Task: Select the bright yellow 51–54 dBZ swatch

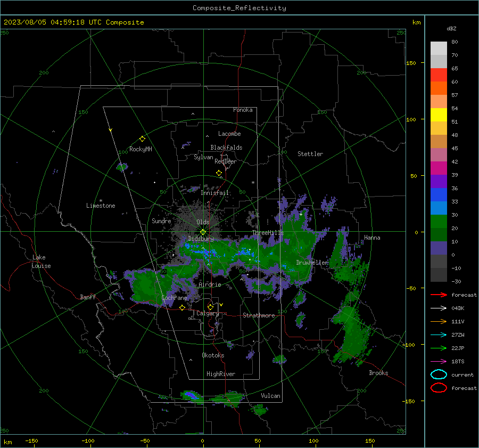Action: click(439, 115)
